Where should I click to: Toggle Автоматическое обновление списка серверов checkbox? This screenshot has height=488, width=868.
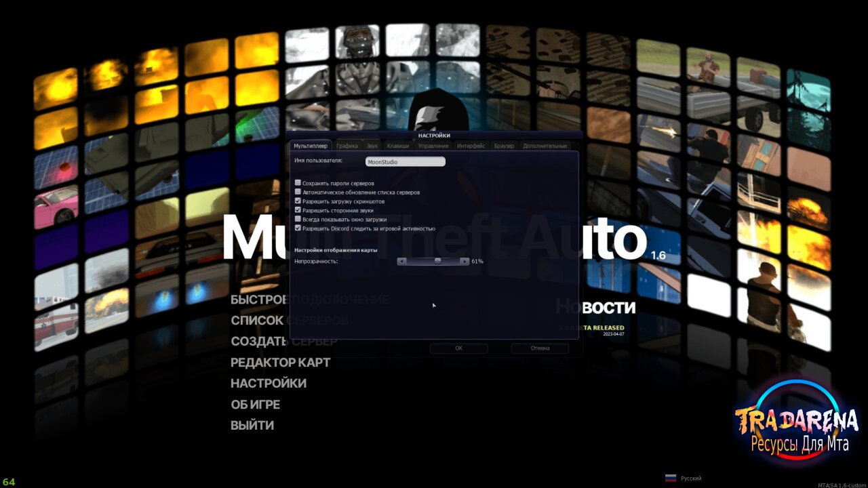coord(298,192)
